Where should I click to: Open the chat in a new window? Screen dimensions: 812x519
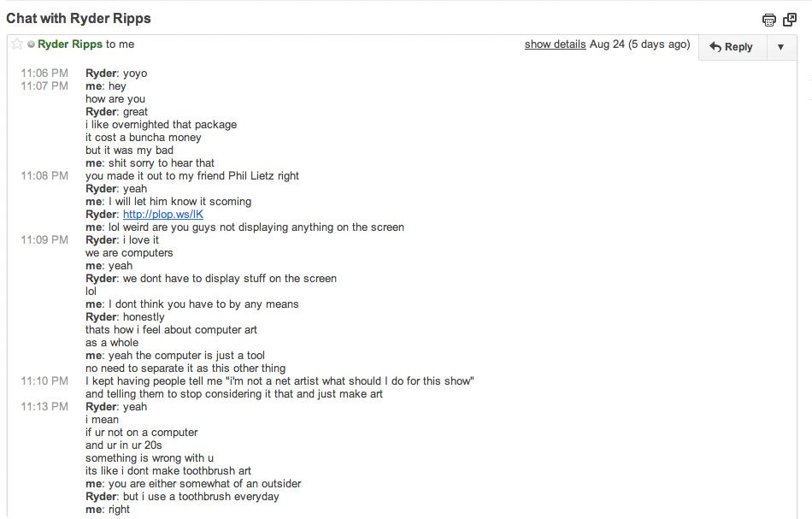click(x=790, y=20)
